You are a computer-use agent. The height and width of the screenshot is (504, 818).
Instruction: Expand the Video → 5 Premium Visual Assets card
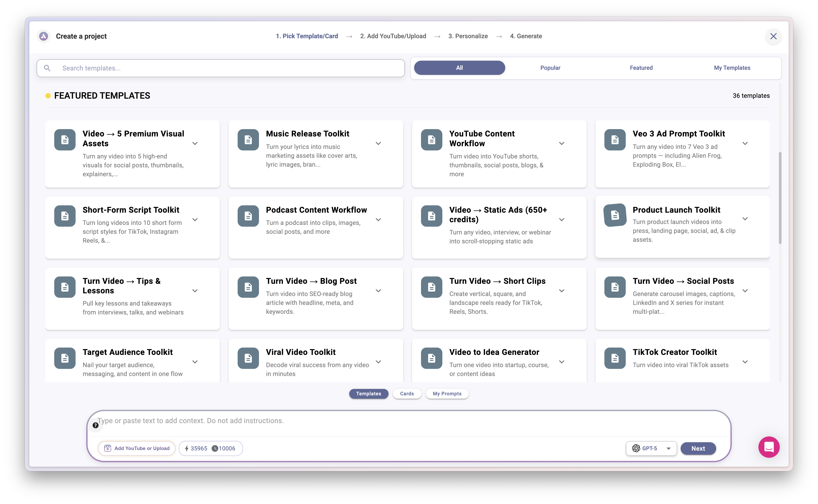(195, 143)
